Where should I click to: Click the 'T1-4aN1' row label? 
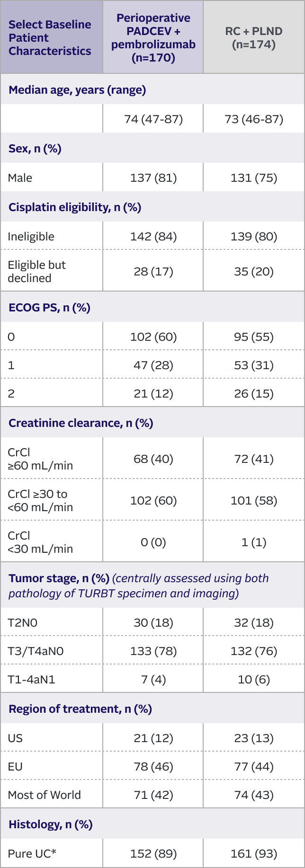pyautogui.click(x=31, y=680)
